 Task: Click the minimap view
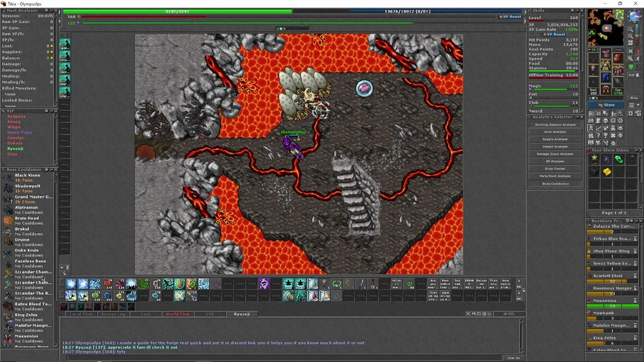[x=606, y=28]
